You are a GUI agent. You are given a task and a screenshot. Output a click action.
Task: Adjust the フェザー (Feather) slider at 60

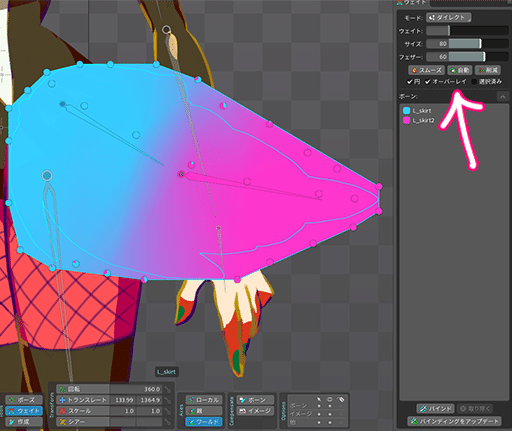coord(467,57)
